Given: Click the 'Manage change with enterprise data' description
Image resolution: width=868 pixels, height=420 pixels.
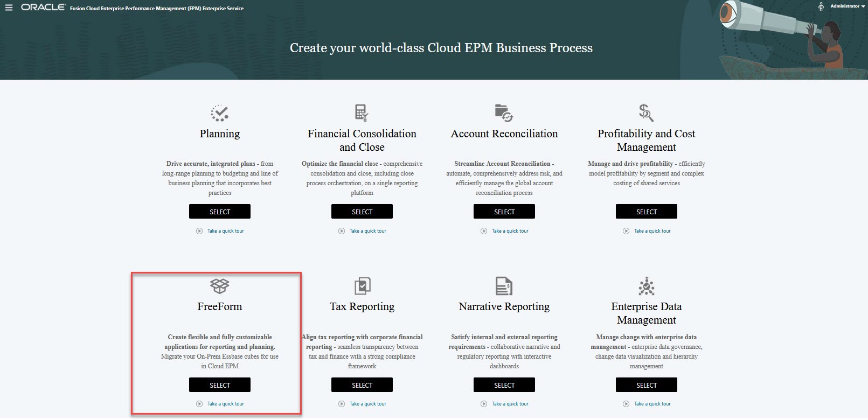Looking at the screenshot, I should [x=647, y=352].
